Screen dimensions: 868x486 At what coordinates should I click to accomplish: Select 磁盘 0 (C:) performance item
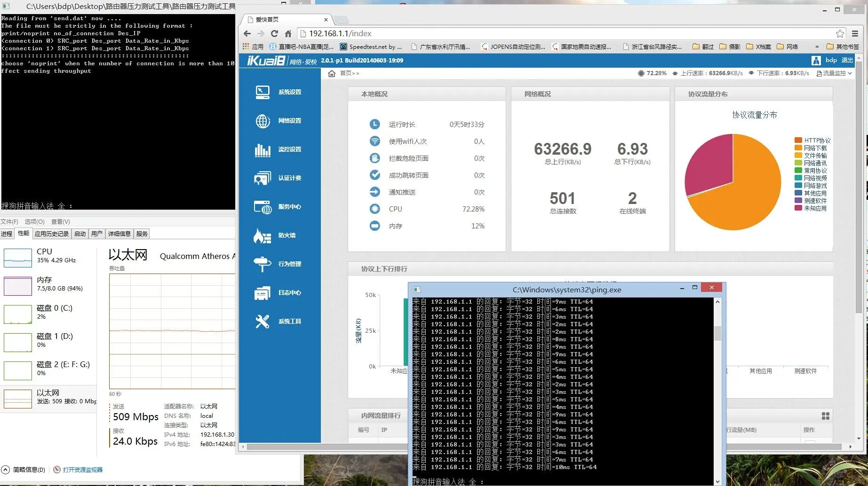coord(48,314)
